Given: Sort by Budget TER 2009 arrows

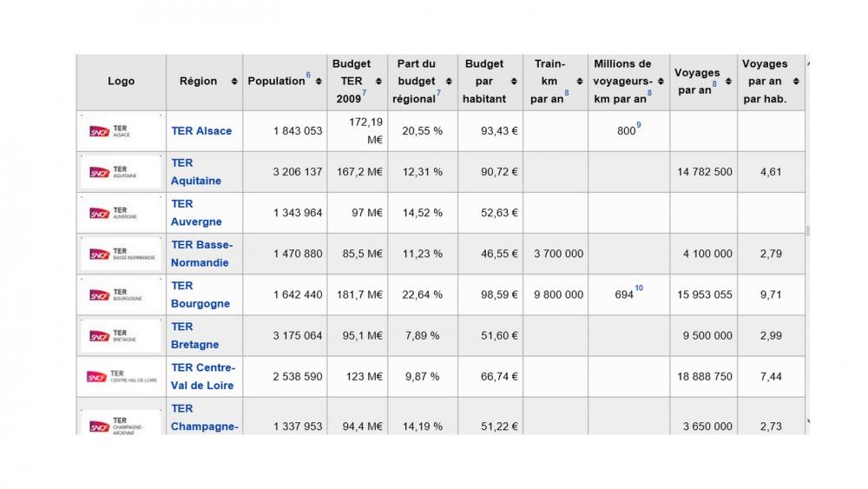Looking at the screenshot, I should [x=378, y=82].
